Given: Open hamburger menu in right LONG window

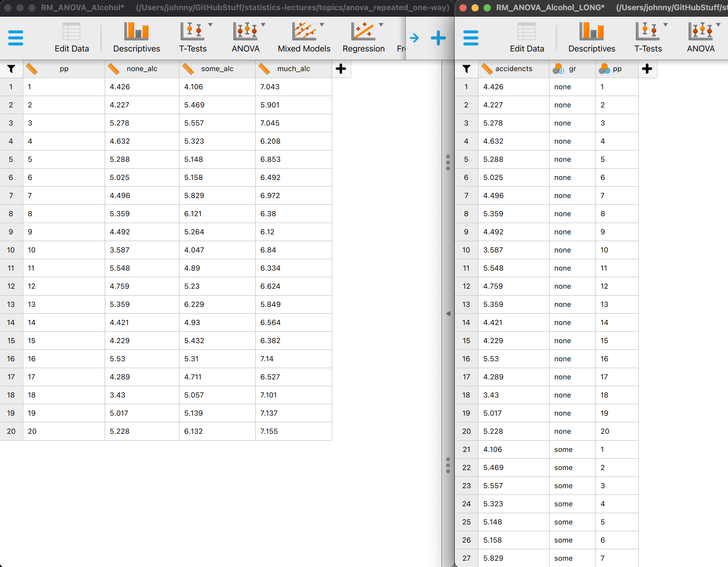Looking at the screenshot, I should (x=470, y=38).
